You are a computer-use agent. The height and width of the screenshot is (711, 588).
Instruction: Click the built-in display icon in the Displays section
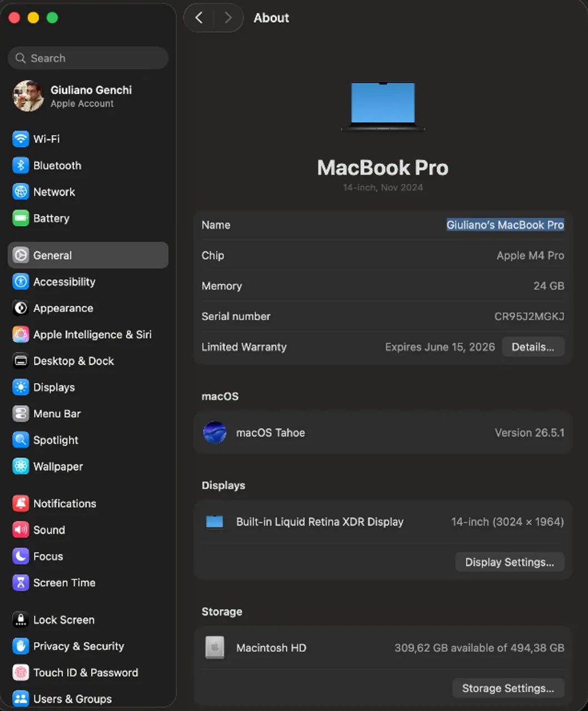(x=215, y=522)
